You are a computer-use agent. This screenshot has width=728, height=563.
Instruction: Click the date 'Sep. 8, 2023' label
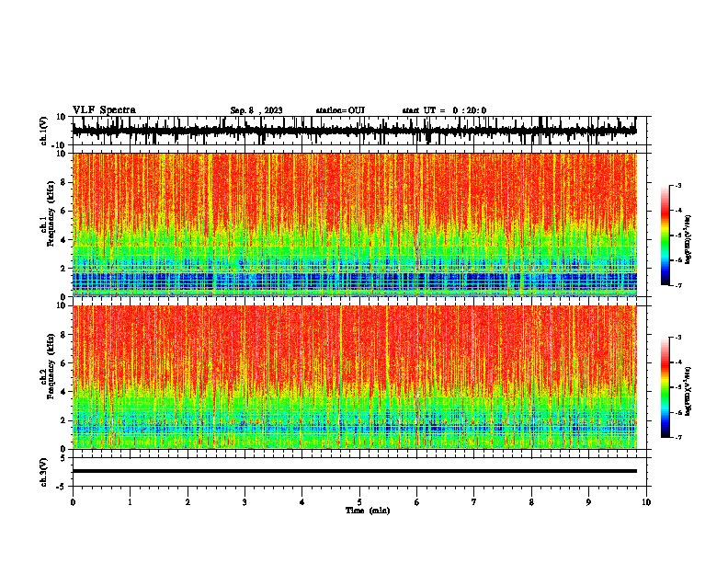256,110
